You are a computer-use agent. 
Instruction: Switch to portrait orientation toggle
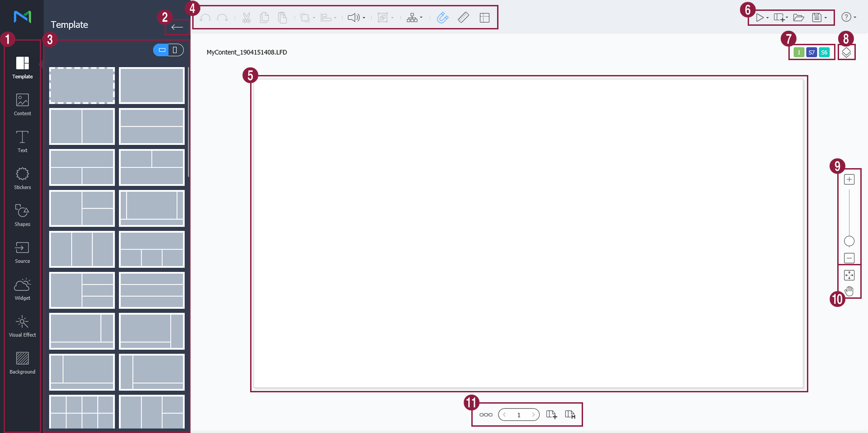coord(175,50)
